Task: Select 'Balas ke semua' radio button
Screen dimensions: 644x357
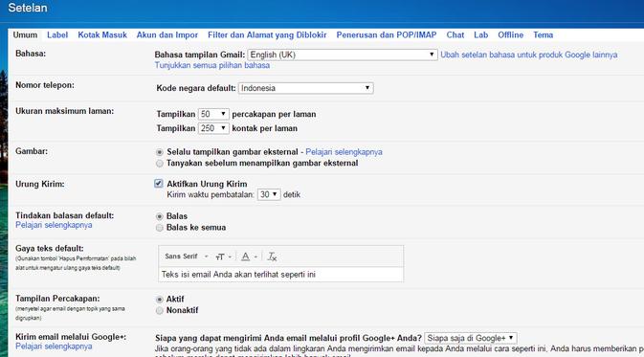Action: point(160,228)
